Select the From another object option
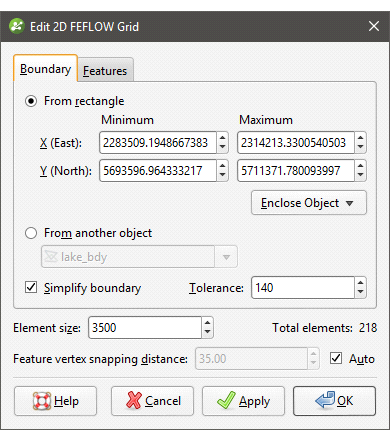 [31, 233]
